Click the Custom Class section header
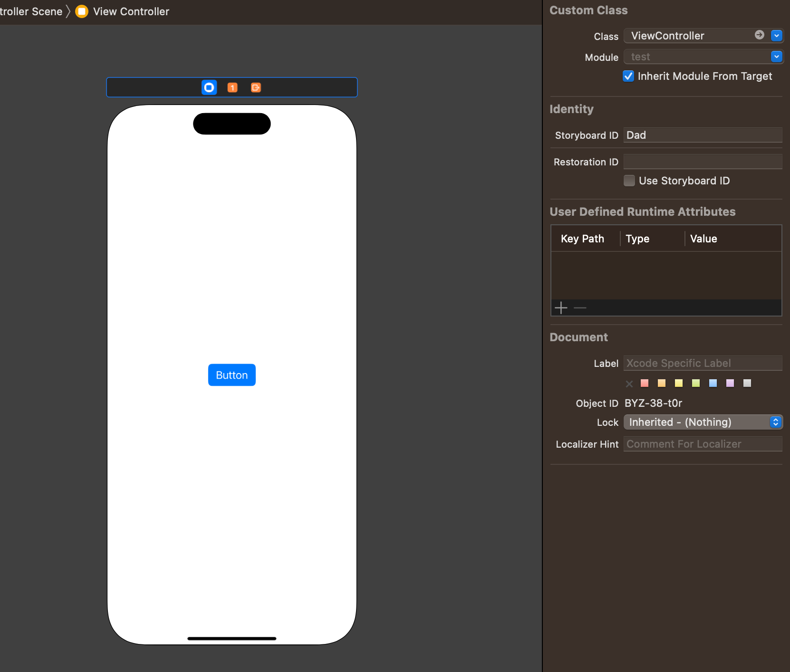Viewport: 790px width, 672px height. click(x=588, y=10)
